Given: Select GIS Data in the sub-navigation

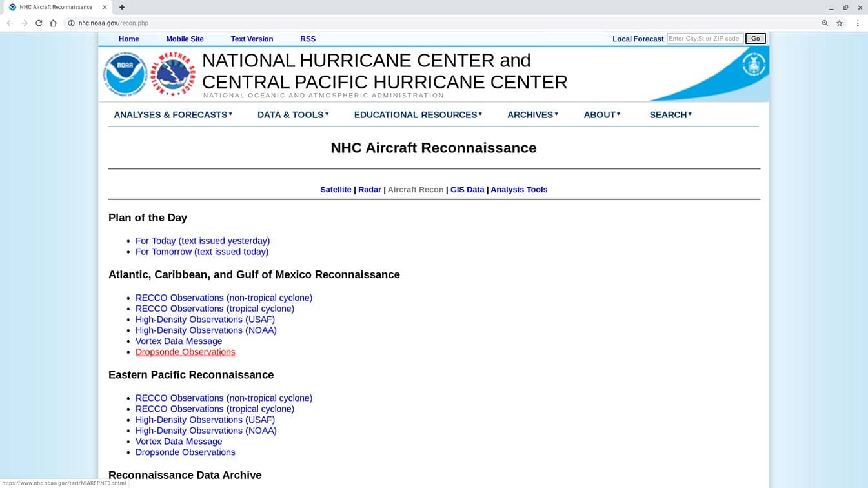Looking at the screenshot, I should [x=467, y=190].
